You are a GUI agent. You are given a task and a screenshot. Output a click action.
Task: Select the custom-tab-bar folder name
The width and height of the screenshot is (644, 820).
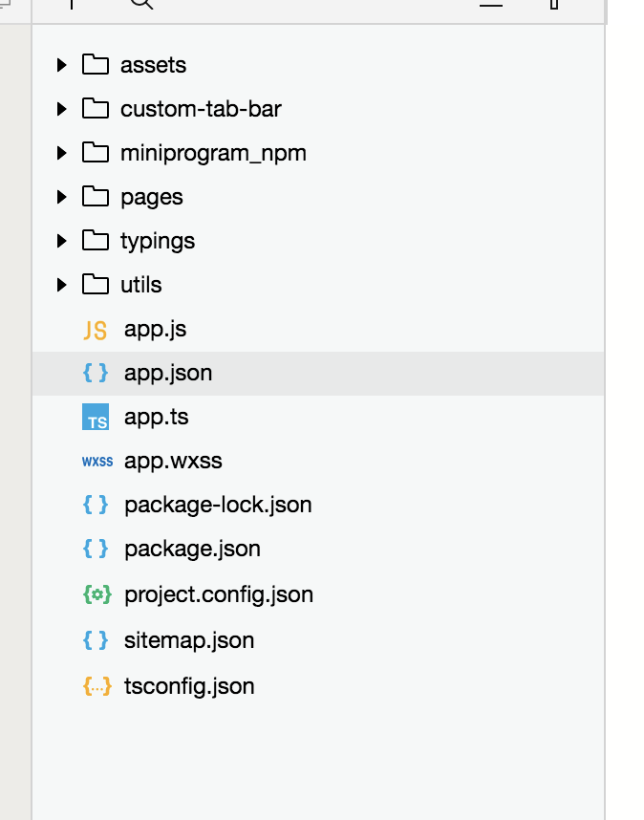[201, 109]
